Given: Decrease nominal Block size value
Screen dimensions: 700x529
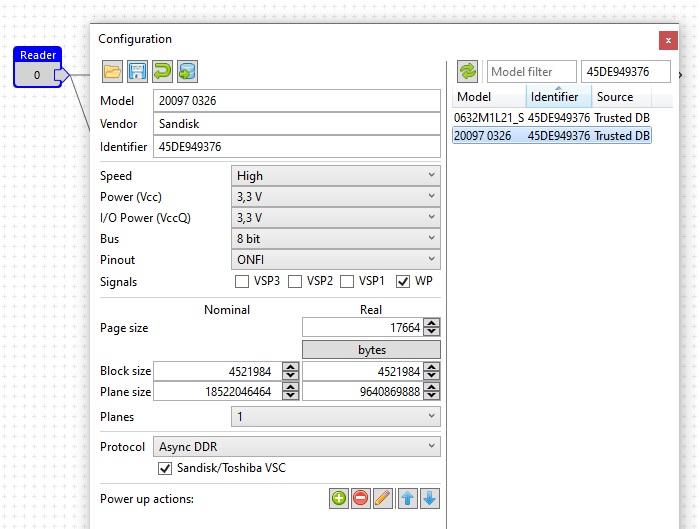Looking at the screenshot, I should tap(291, 375).
